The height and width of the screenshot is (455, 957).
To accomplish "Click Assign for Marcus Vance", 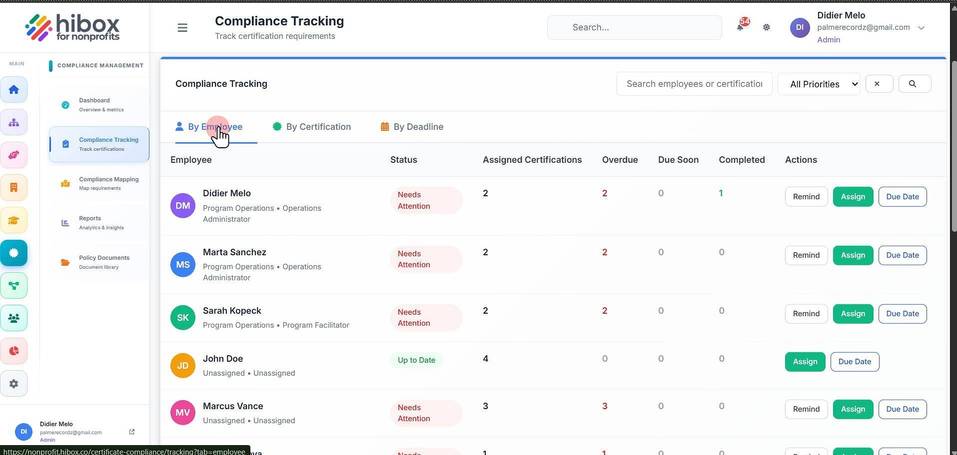I will click(x=853, y=409).
